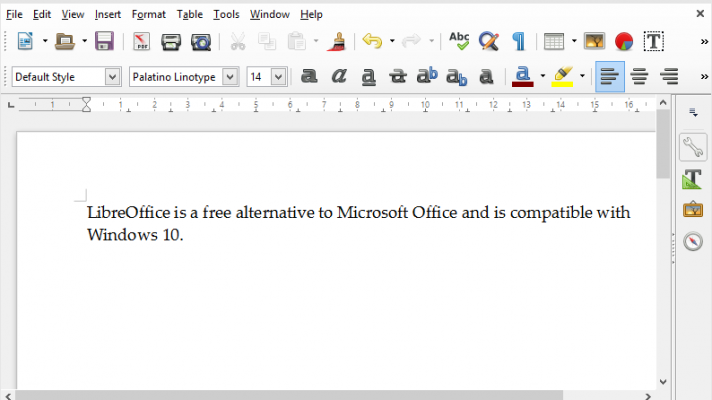
Task: Open the Tools menu
Action: point(226,15)
